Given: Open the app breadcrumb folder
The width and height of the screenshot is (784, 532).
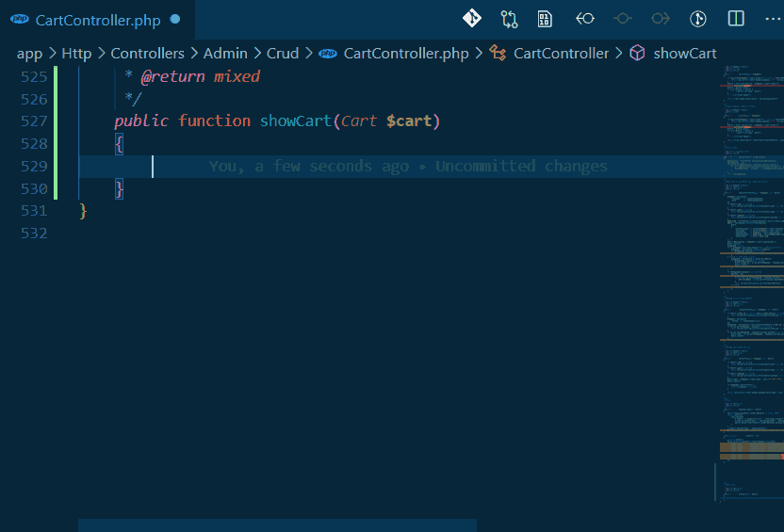Looking at the screenshot, I should tap(29, 54).
